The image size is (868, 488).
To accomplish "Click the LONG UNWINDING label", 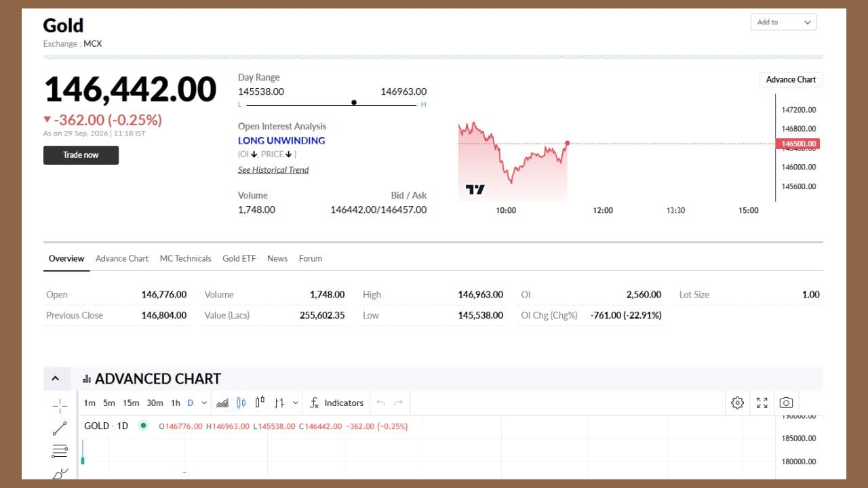I will (281, 140).
